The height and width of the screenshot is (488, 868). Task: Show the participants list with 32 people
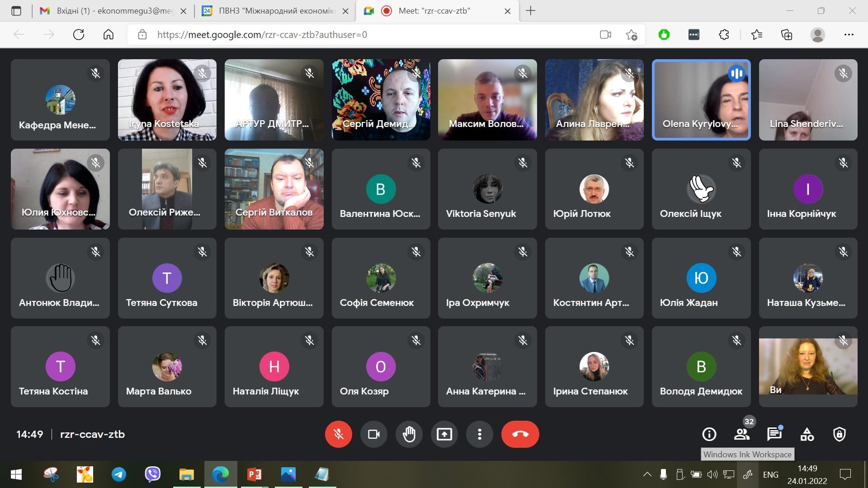pos(742,434)
